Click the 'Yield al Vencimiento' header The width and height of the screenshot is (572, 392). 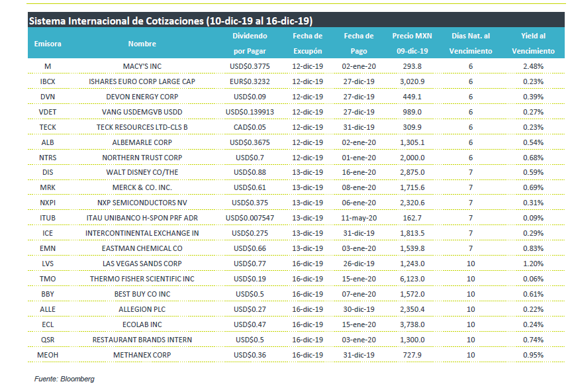534,44
